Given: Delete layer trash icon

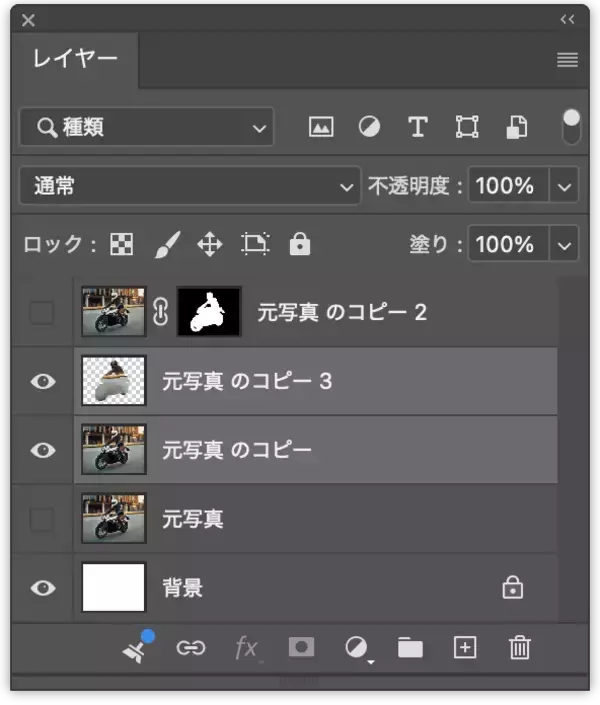Looking at the screenshot, I should click(519, 648).
